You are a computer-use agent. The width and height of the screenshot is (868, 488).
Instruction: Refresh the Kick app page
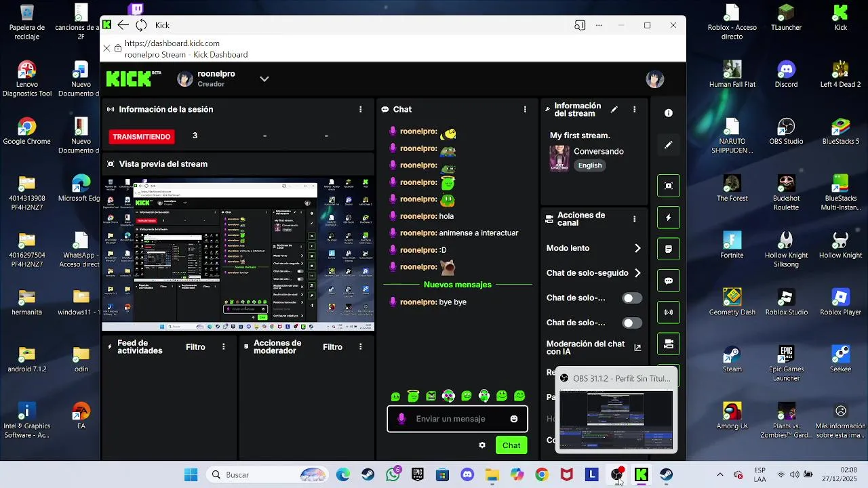[141, 25]
